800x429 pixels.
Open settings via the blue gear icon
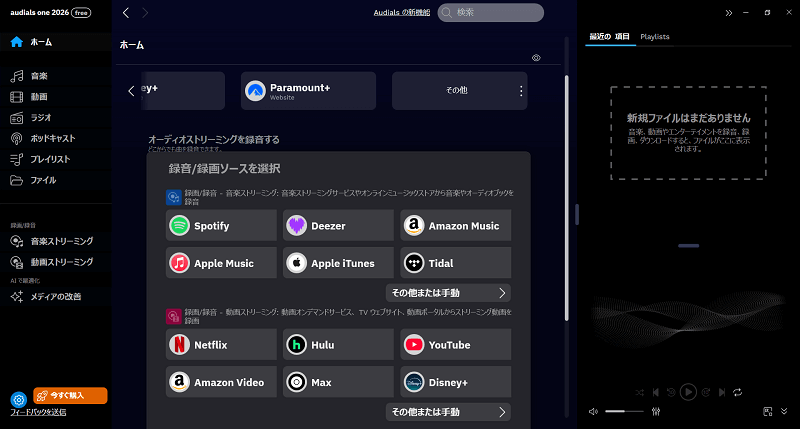coord(17,399)
